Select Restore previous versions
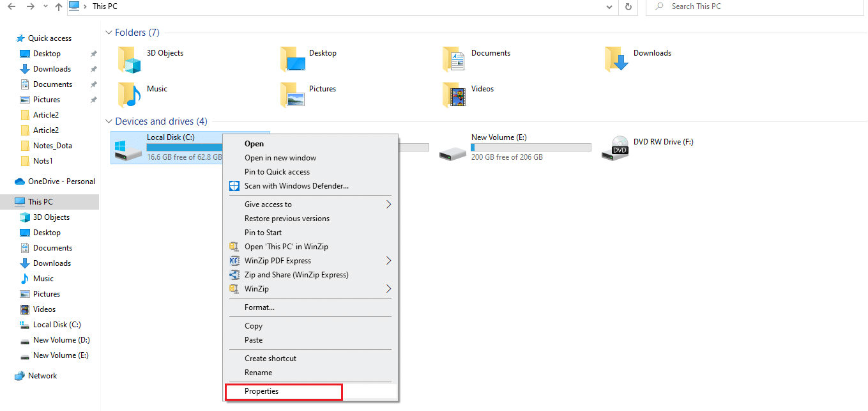The image size is (868, 411). click(x=310, y=219)
